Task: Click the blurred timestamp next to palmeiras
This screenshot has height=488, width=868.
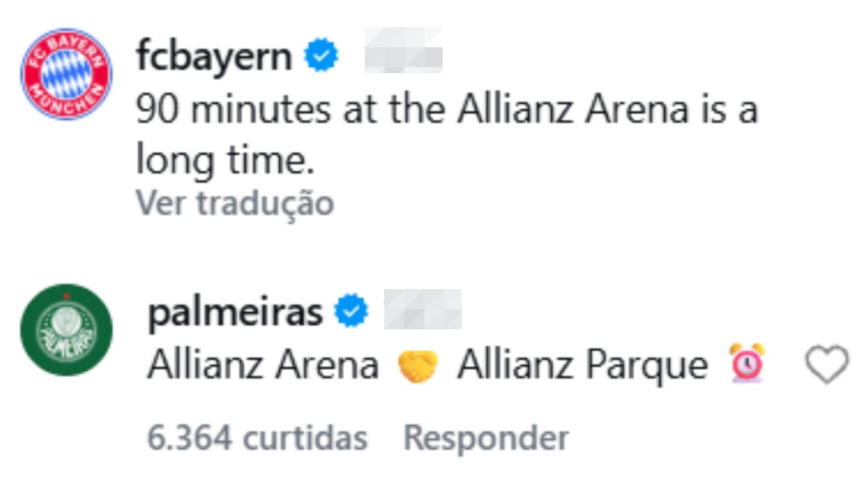Action: coord(422,309)
